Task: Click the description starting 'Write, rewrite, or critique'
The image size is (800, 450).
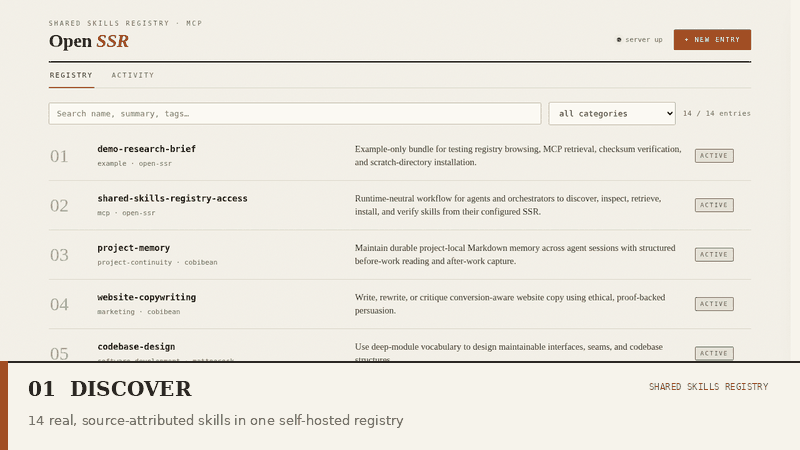Action: coord(510,304)
